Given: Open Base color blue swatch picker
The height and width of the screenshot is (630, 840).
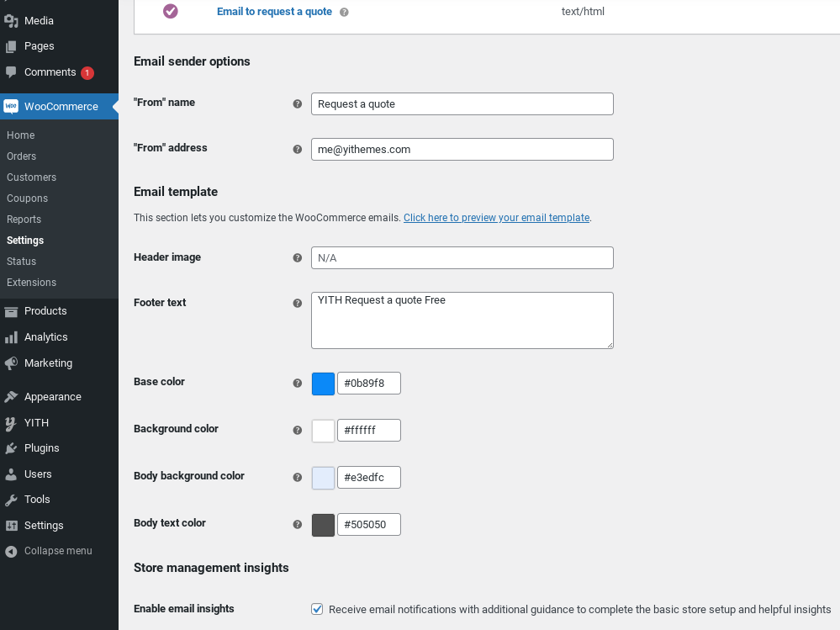Looking at the screenshot, I should coord(323,384).
